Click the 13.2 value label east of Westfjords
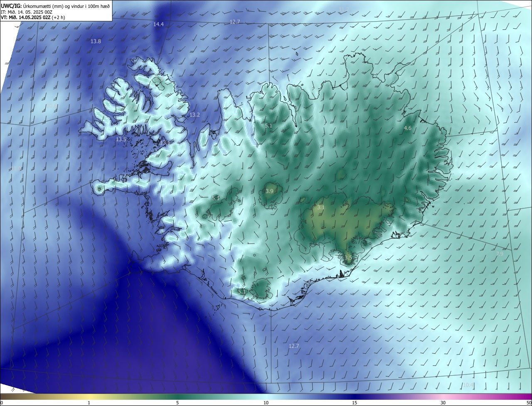The image size is (532, 406). tap(195, 115)
